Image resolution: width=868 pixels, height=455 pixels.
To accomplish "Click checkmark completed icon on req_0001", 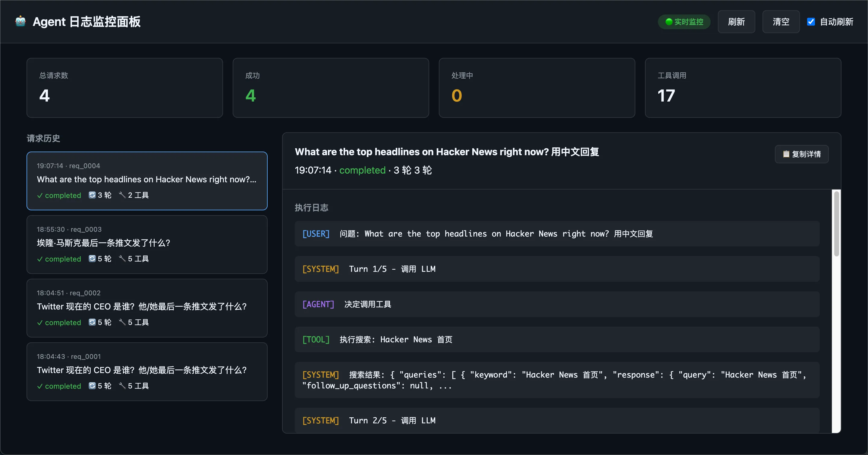I will (40, 386).
